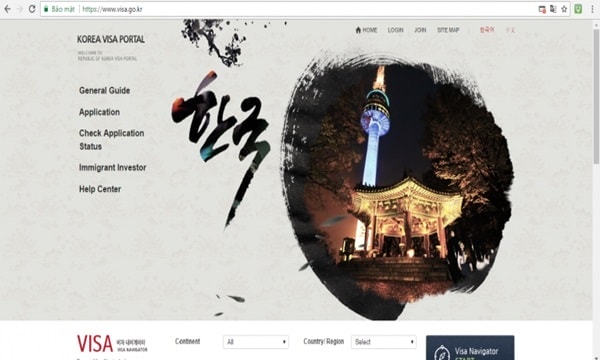Click the page vertical scrollbar
Viewport: 600px width, 360px height.
(596, 96)
